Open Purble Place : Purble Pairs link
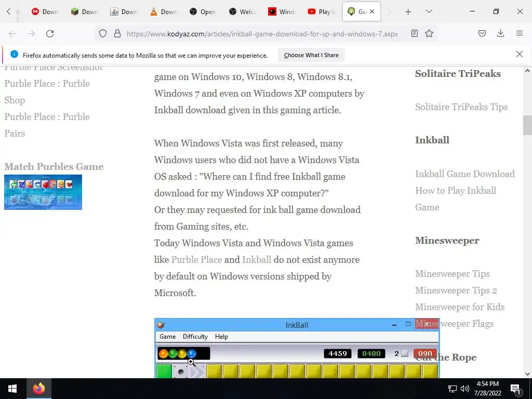The image size is (532, 399). tap(47, 125)
